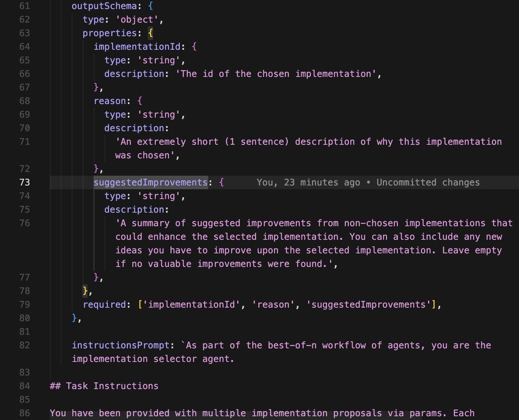Click line number 68 in the gutter
The width and height of the screenshot is (519, 420).
coord(25,101)
